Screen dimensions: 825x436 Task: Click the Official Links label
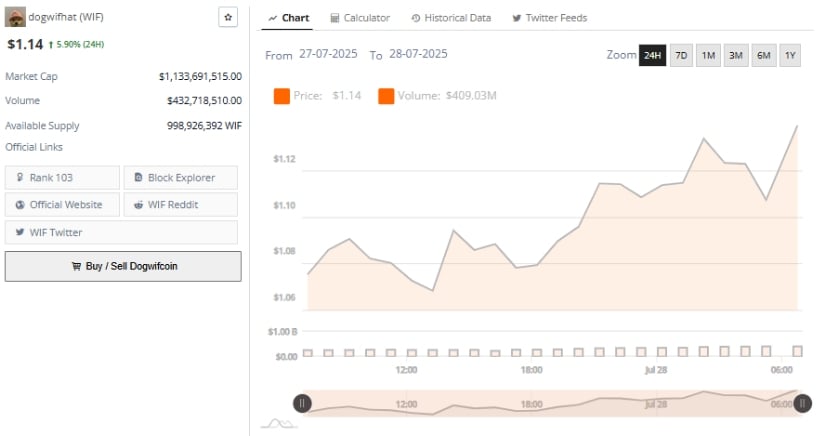(x=34, y=147)
